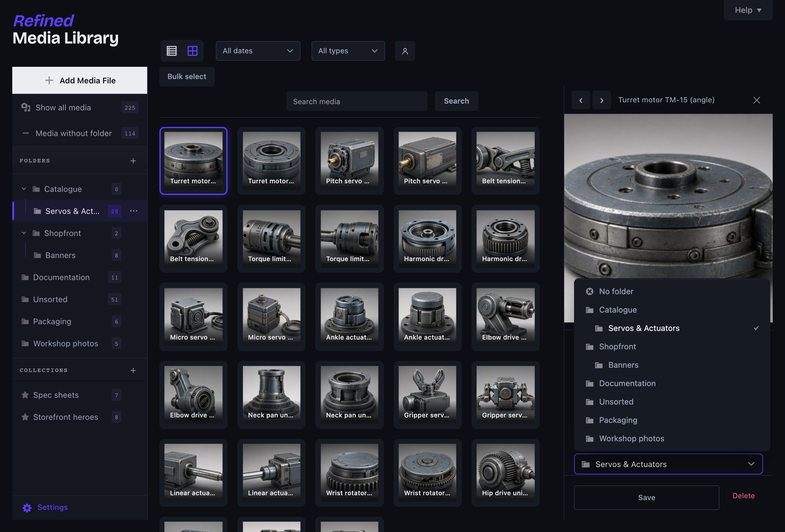Select No folder option in dropdown list

point(672,291)
